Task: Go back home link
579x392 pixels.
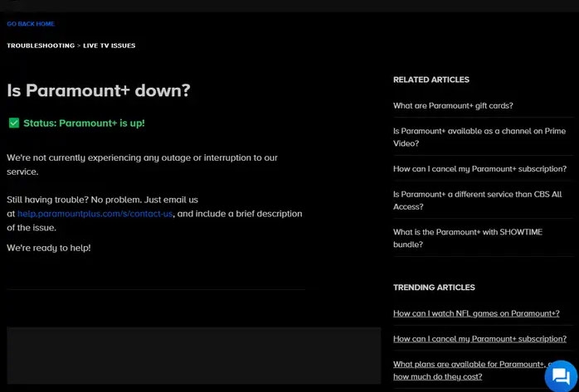Action: click(x=31, y=24)
